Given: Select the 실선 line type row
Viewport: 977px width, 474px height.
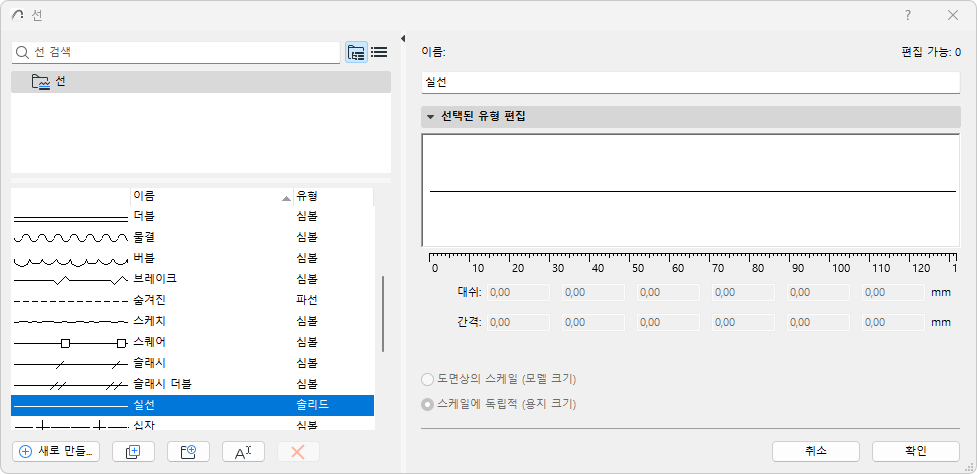Looking at the screenshot, I should tap(193, 405).
